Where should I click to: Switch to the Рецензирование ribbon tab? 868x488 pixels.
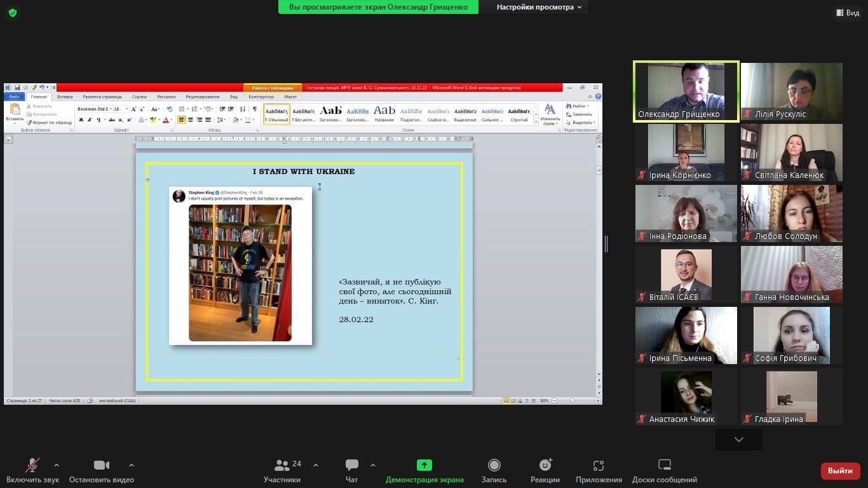click(x=203, y=97)
